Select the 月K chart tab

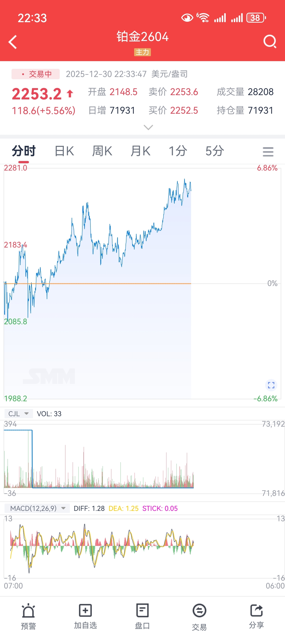[x=140, y=151]
